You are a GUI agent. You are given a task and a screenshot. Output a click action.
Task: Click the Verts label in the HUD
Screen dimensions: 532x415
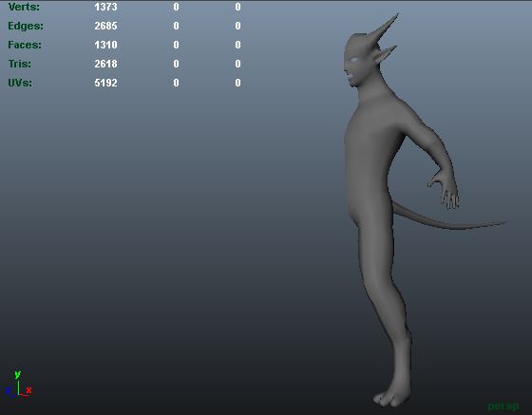coord(24,7)
